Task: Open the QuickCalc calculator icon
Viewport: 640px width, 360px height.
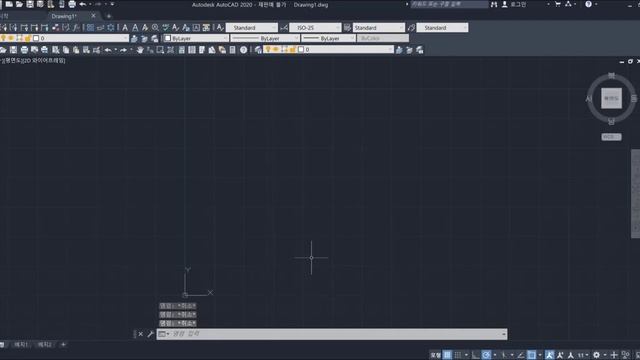Action: click(x=232, y=50)
